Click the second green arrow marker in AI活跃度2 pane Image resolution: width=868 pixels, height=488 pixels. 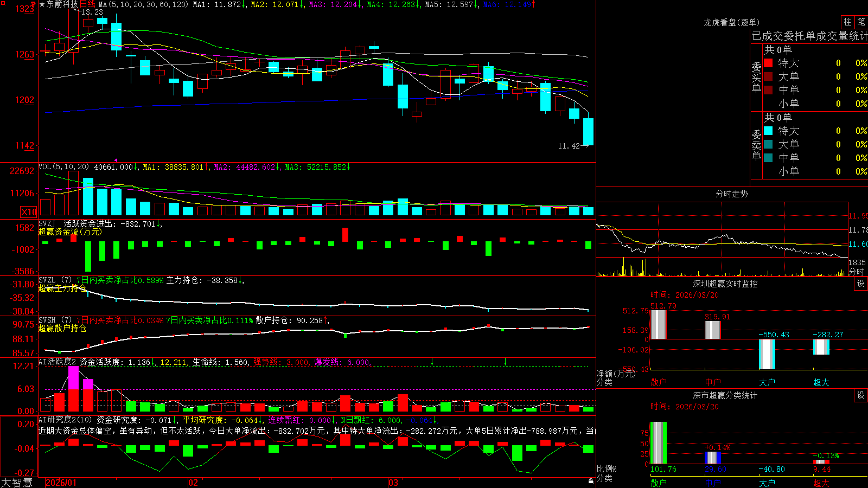tap(506, 361)
